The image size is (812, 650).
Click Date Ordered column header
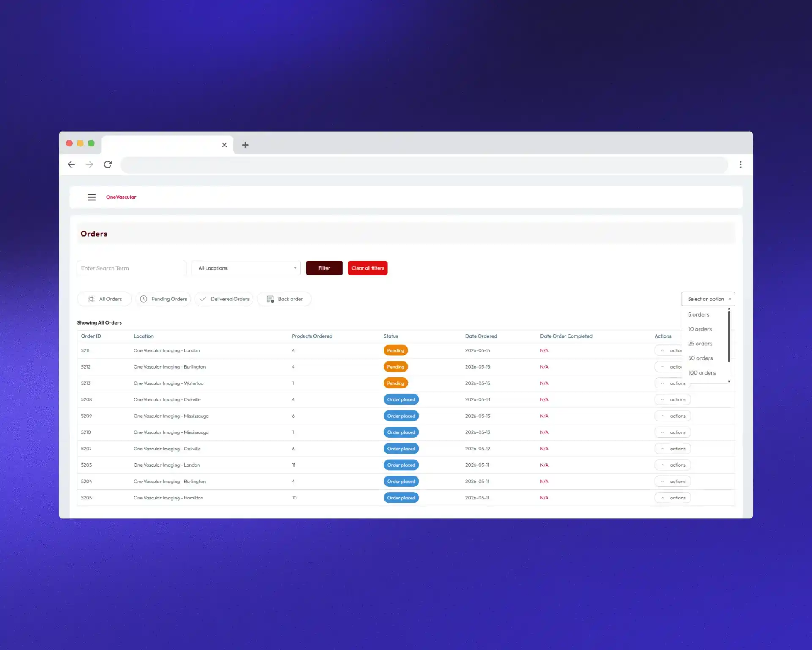coord(481,336)
